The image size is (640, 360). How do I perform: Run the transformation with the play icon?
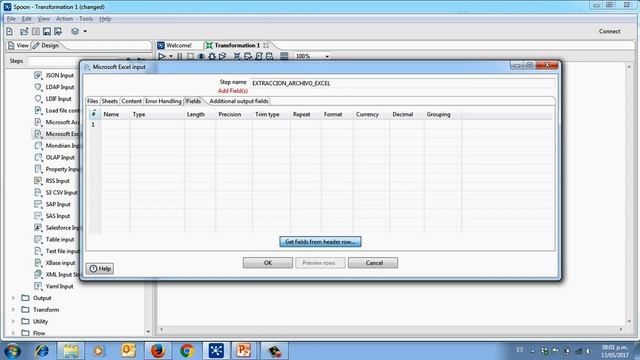coord(162,56)
